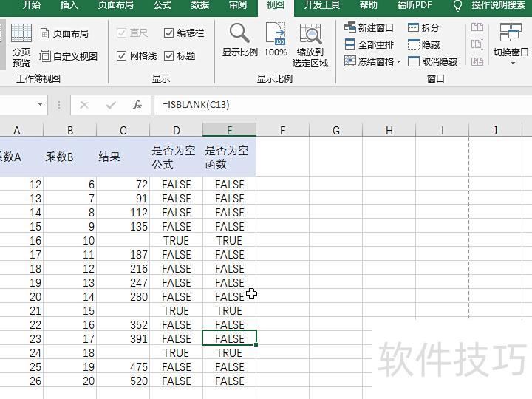Image resolution: width=532 pixels, height=399 pixels.
Task: Select column E header
Action: click(x=230, y=130)
